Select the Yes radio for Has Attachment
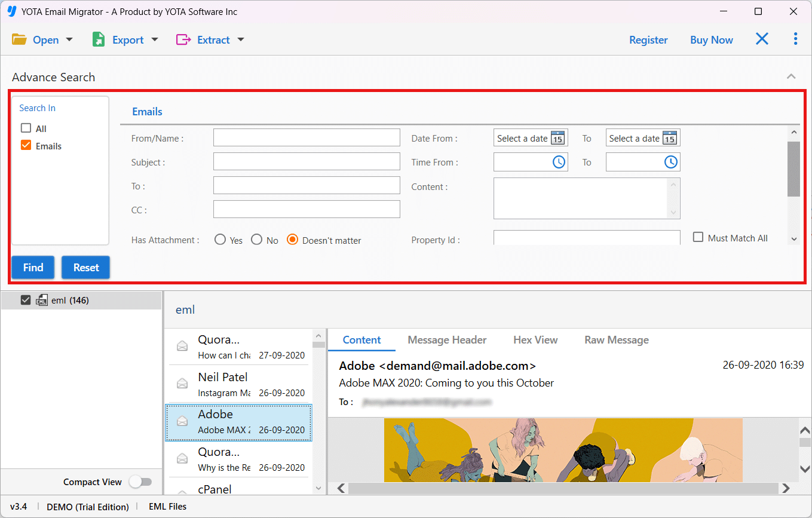Viewport: 812px width, 518px height. click(x=220, y=239)
